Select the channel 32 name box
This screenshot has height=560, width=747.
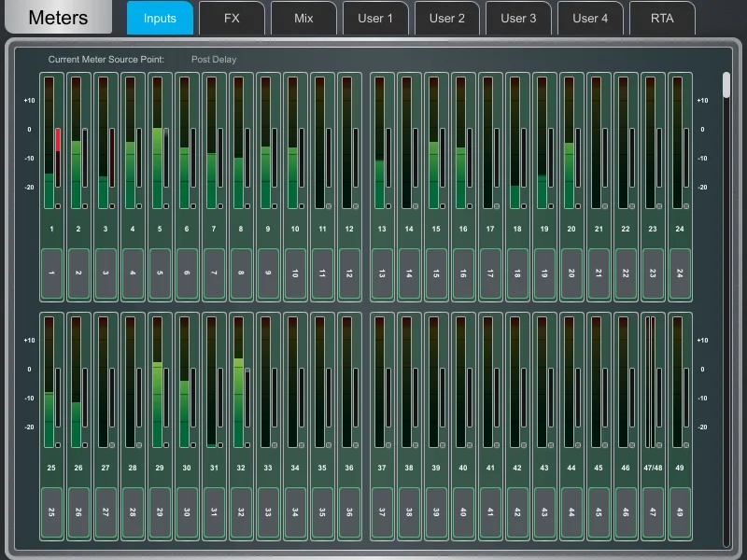(241, 512)
